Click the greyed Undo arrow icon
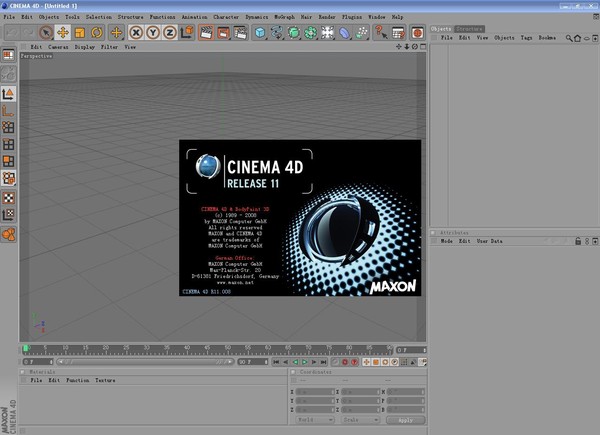 [x=11, y=33]
